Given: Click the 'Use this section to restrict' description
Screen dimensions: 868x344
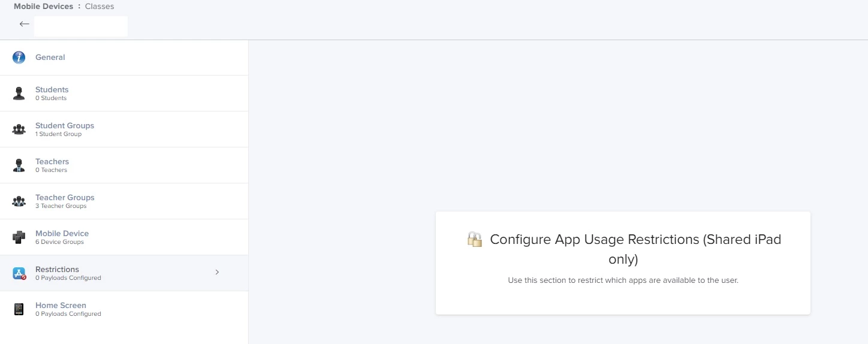Looking at the screenshot, I should [x=623, y=280].
